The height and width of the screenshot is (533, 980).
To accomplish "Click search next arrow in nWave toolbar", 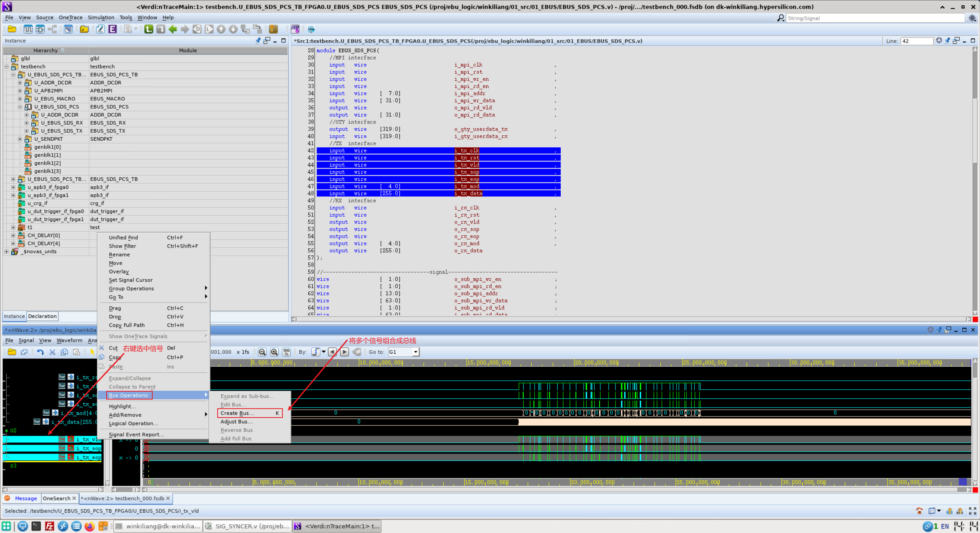I will click(344, 352).
